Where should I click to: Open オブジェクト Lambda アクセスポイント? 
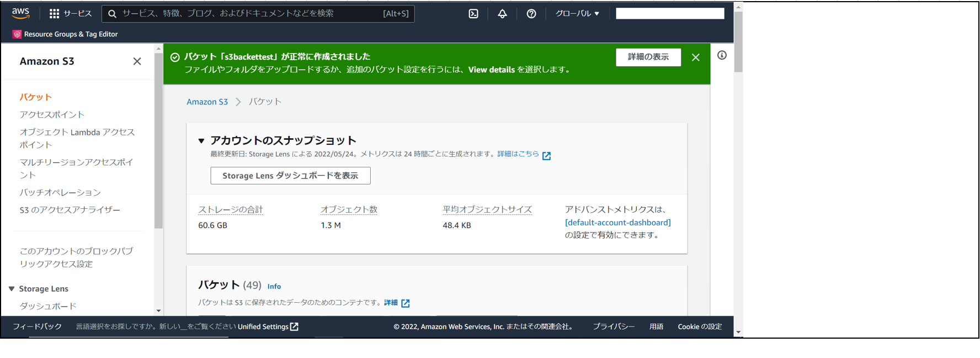click(77, 138)
